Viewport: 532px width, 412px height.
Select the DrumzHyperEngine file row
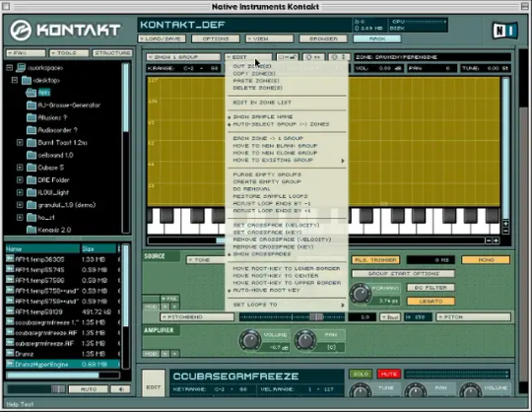(x=63, y=364)
